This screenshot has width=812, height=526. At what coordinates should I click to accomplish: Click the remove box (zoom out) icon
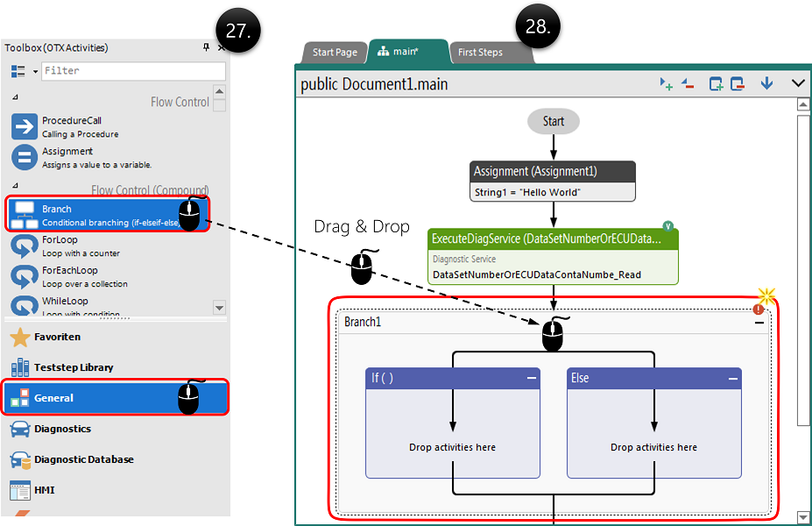[x=738, y=84]
